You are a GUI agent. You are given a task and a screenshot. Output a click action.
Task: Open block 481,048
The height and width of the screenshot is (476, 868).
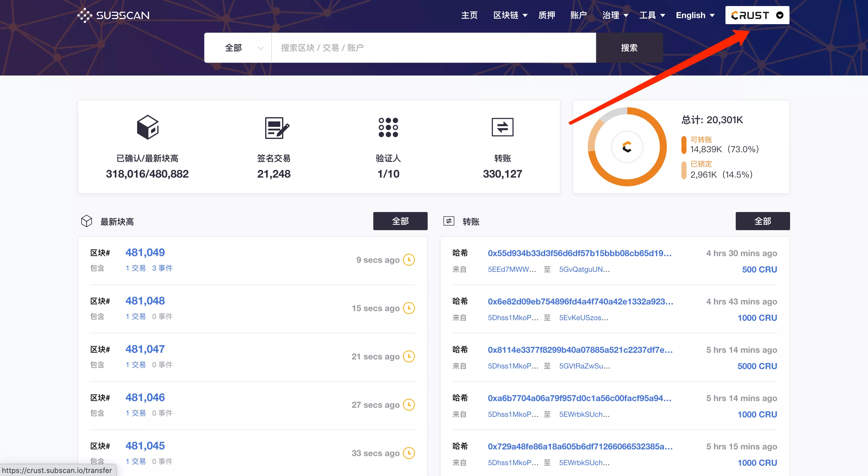point(145,301)
